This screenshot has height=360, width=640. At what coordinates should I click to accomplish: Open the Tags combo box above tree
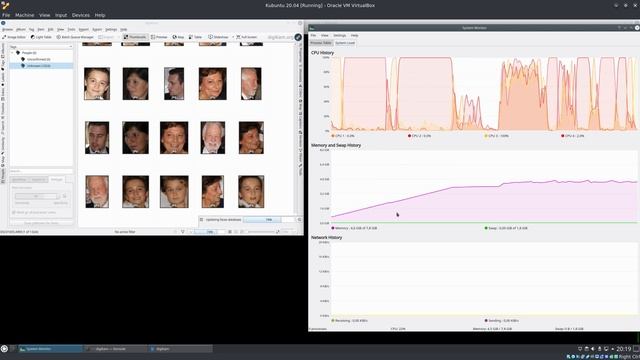[41, 47]
